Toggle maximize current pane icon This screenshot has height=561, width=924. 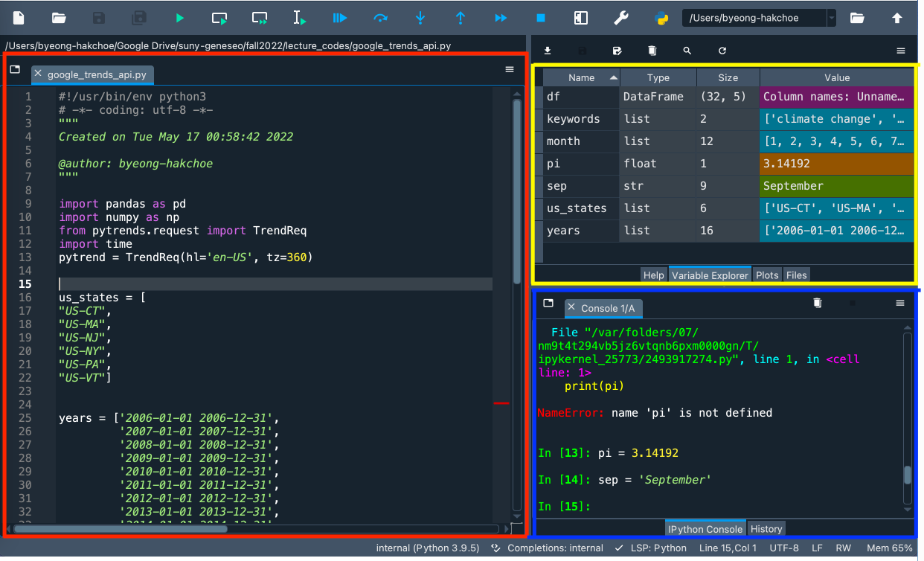581,18
